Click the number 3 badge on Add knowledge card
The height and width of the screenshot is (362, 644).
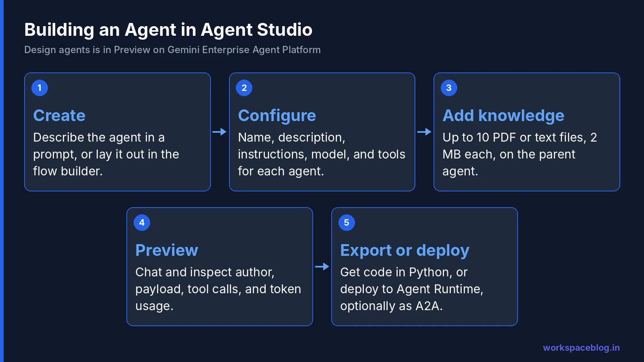point(449,88)
